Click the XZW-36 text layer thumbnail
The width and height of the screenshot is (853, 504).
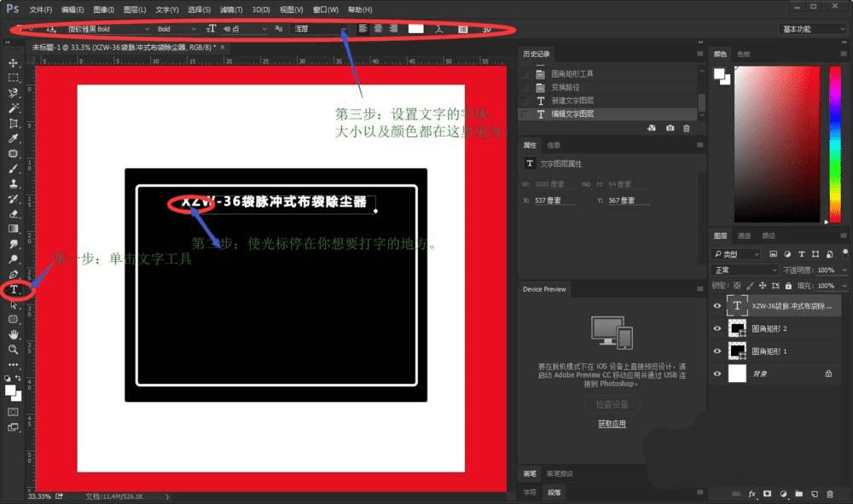(737, 305)
